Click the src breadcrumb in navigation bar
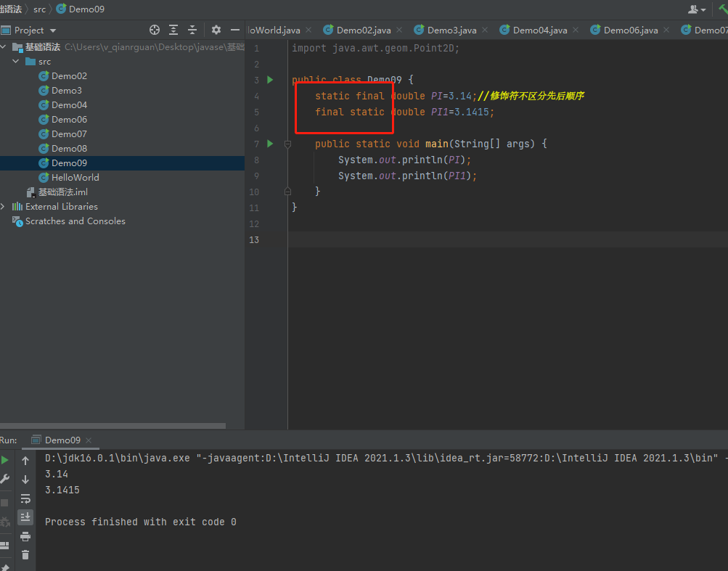 (39, 9)
